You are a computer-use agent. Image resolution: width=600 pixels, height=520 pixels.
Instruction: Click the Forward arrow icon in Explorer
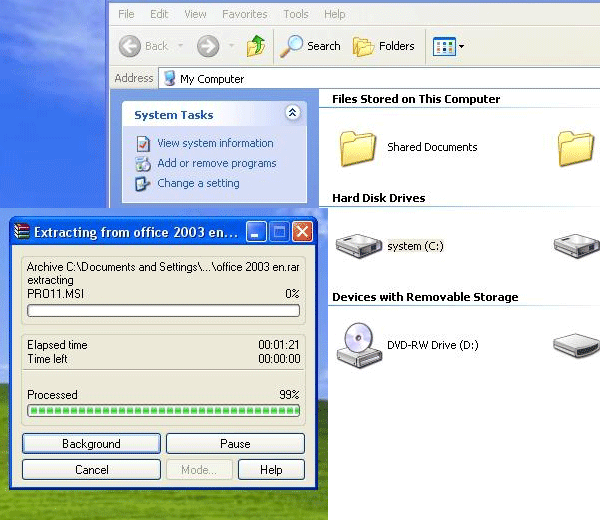pos(208,46)
